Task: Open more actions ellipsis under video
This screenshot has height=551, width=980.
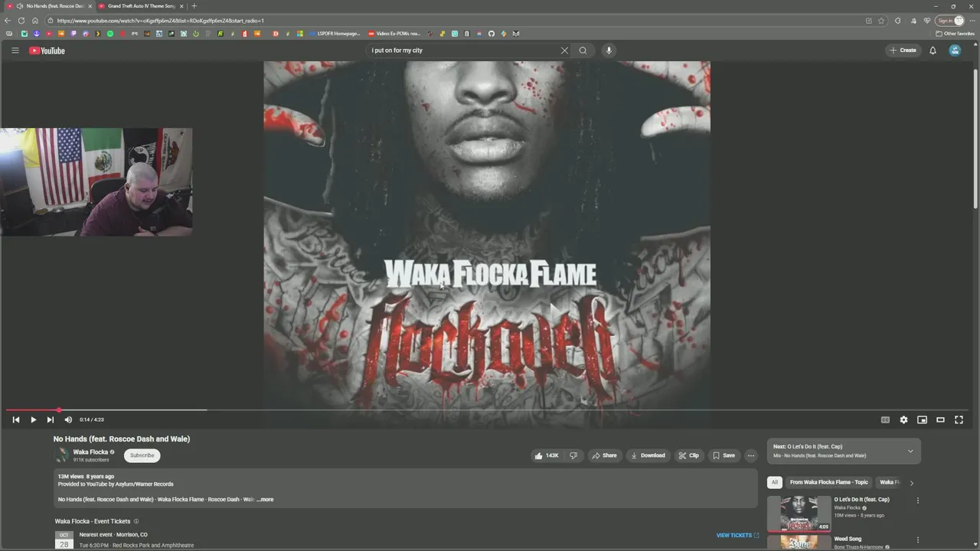Action: (751, 455)
